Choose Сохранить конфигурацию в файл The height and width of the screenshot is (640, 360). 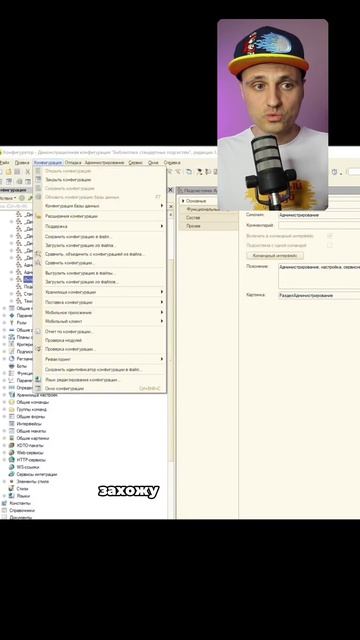tap(100, 236)
